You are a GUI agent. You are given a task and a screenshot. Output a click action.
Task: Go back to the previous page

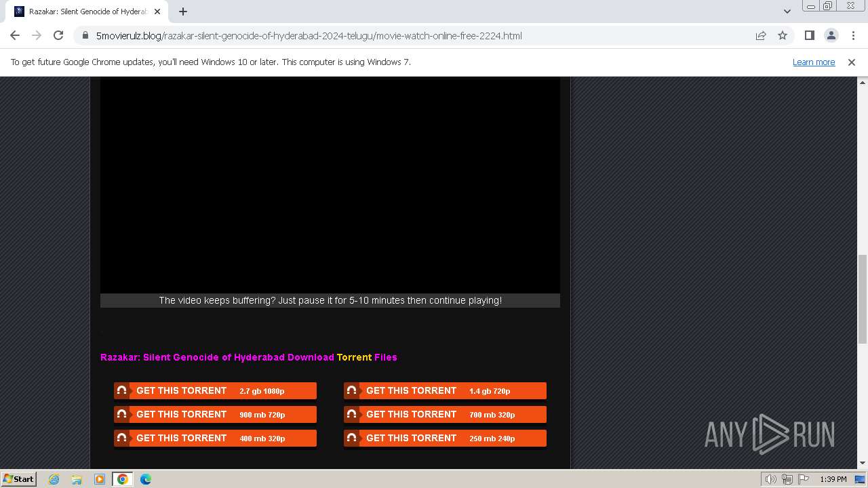[x=15, y=35]
